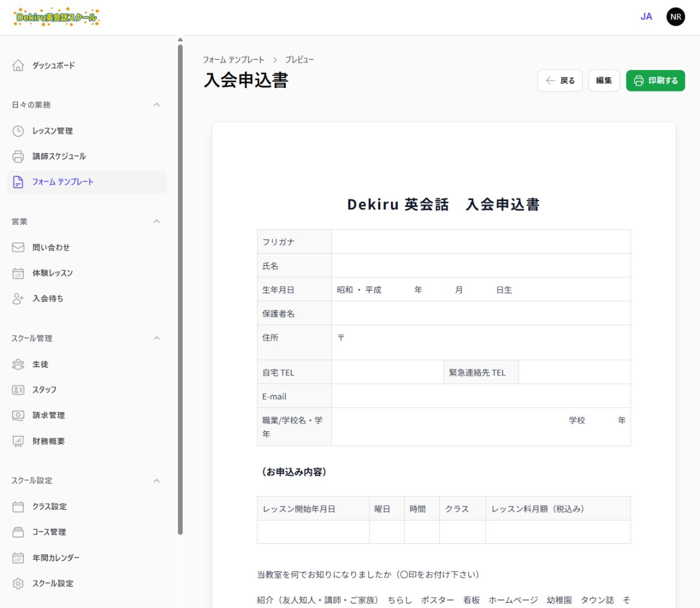
Task: Click the green 印刷する button
Action: (655, 80)
